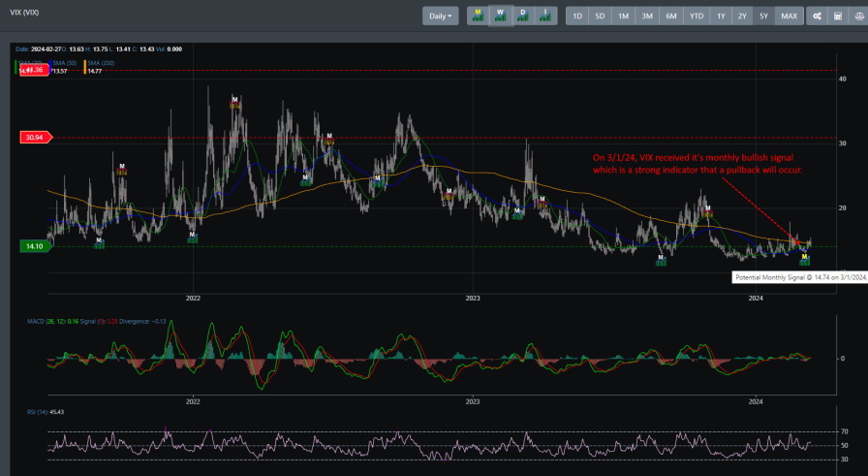Viewport: 868px width, 476px height.
Task: Select the M signal marker at the highest 2022 peak
Action: 235,102
